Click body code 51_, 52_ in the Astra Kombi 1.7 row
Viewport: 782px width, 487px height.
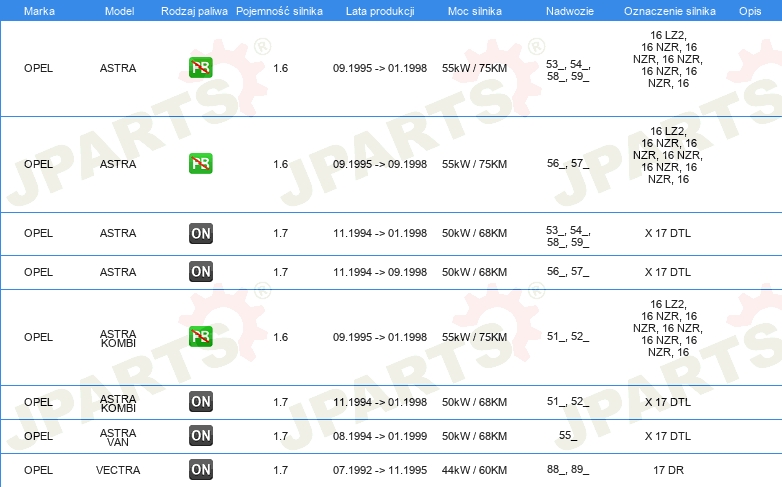click(x=568, y=402)
